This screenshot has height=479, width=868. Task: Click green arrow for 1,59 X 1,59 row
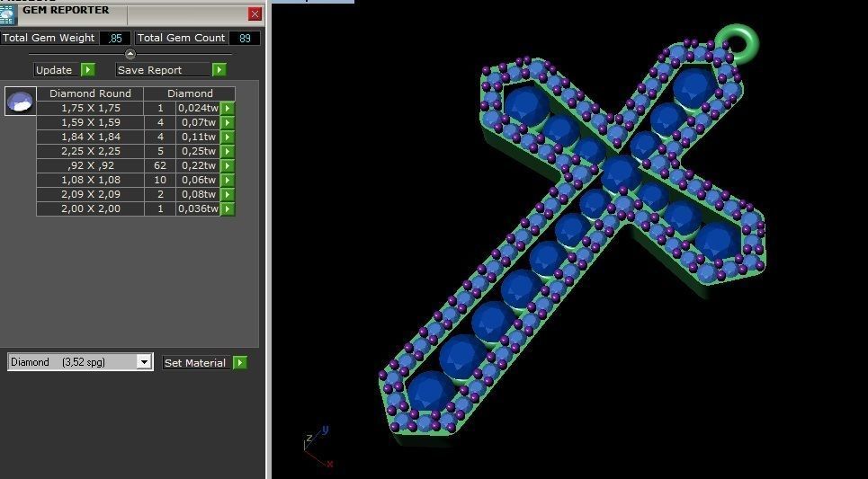pos(228,122)
